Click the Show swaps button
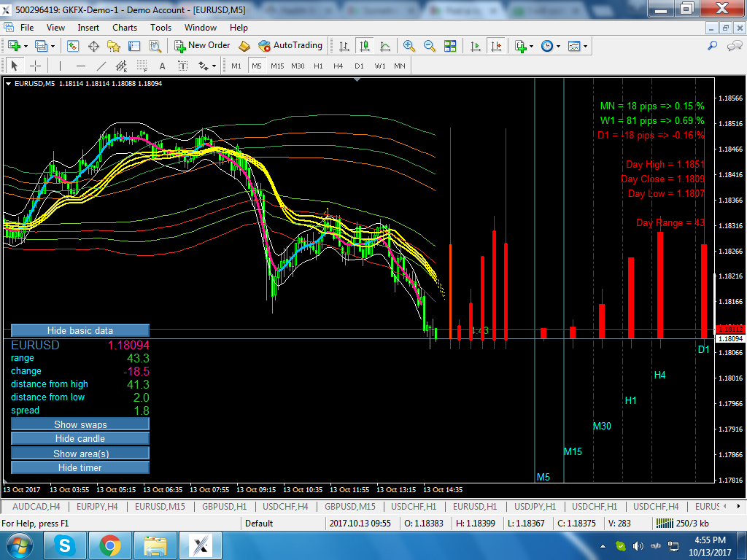This screenshot has height=560, width=747. [x=80, y=424]
